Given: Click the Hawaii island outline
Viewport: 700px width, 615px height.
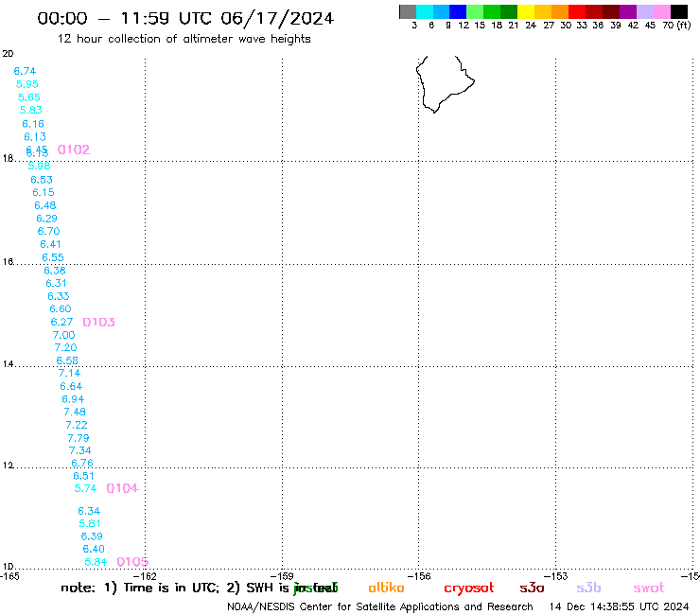Looking at the screenshot, I should pos(445,84).
